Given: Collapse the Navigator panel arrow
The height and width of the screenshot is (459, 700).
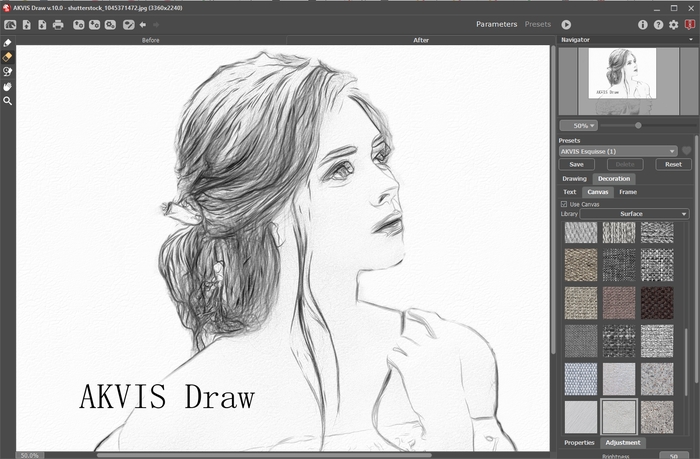Looking at the screenshot, I should tap(691, 40).
